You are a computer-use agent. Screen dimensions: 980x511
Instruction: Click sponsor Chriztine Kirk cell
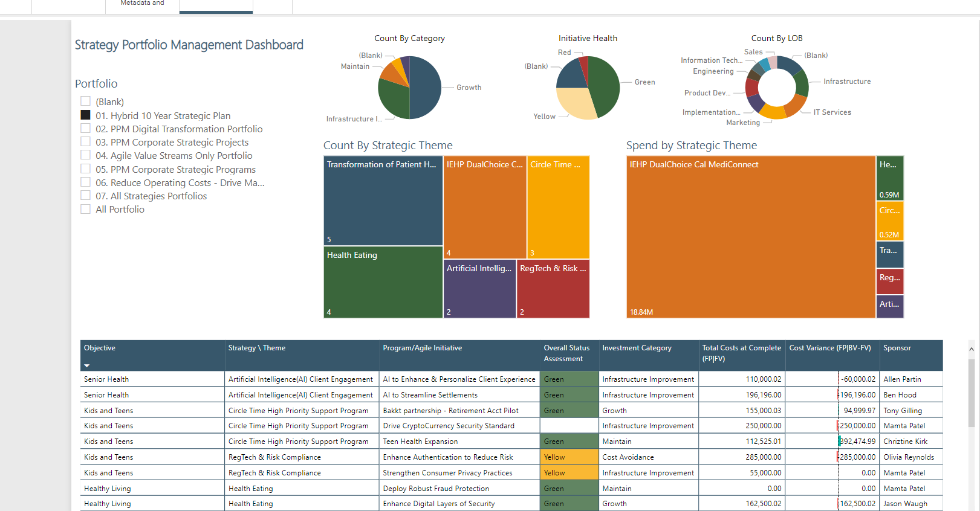pos(911,442)
